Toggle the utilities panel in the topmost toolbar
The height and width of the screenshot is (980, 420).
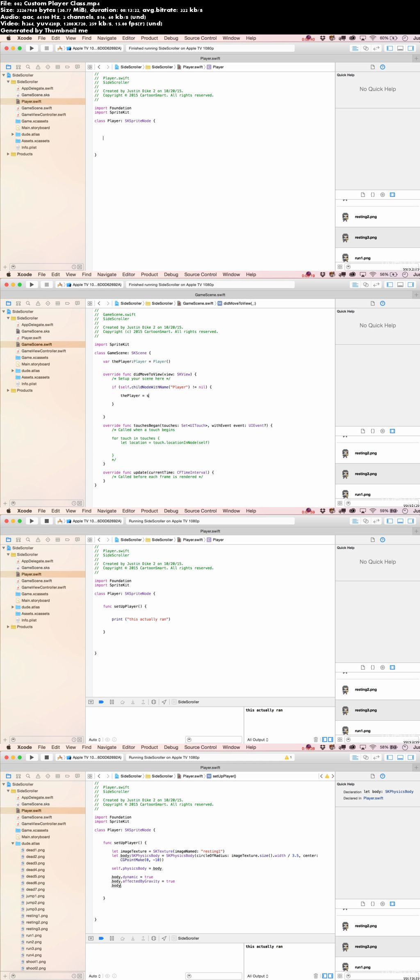pyautogui.click(x=410, y=48)
